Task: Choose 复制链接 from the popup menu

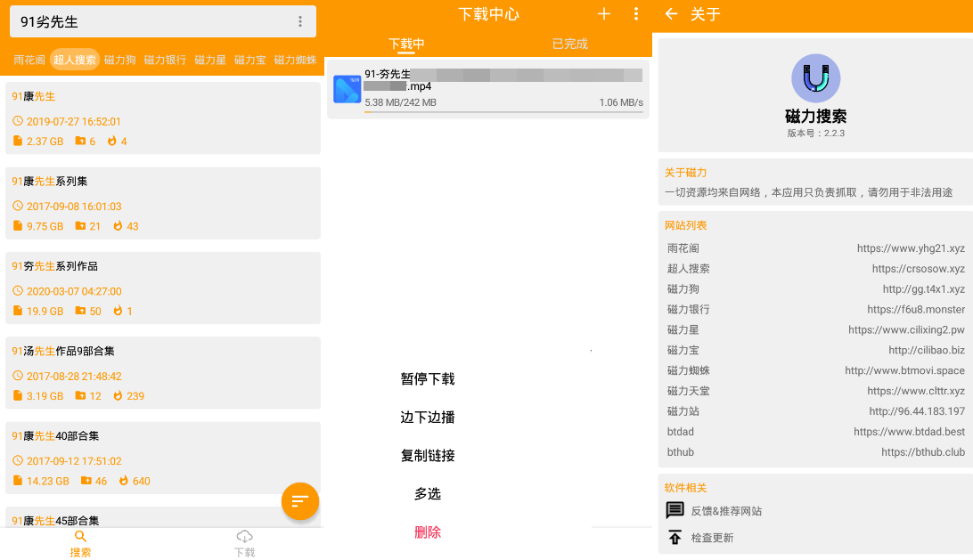Action: (428, 456)
